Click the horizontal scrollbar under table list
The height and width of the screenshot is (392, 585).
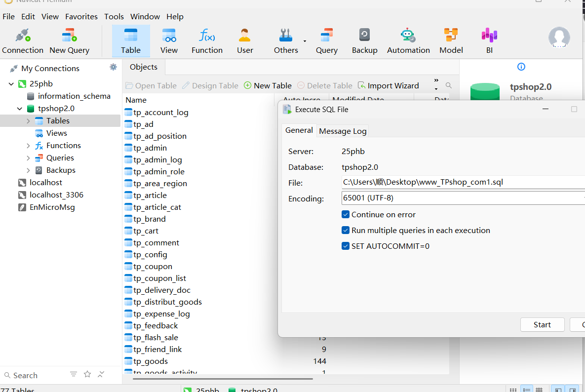coord(223,379)
